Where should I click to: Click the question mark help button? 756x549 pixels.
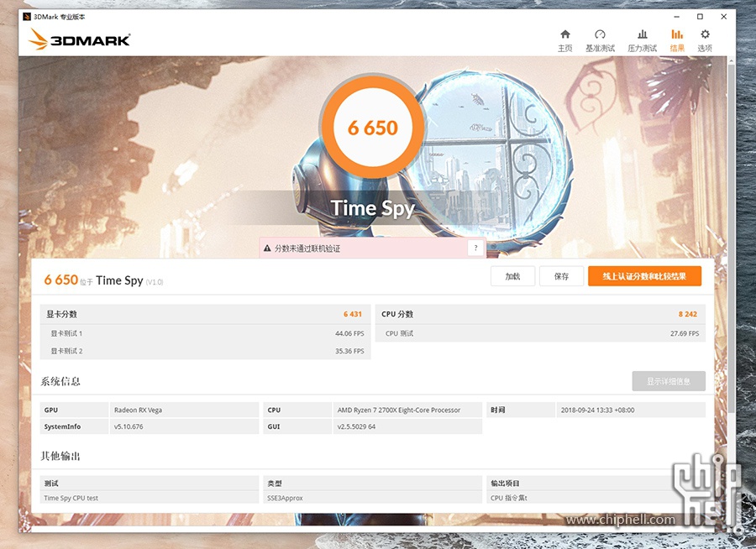(475, 248)
